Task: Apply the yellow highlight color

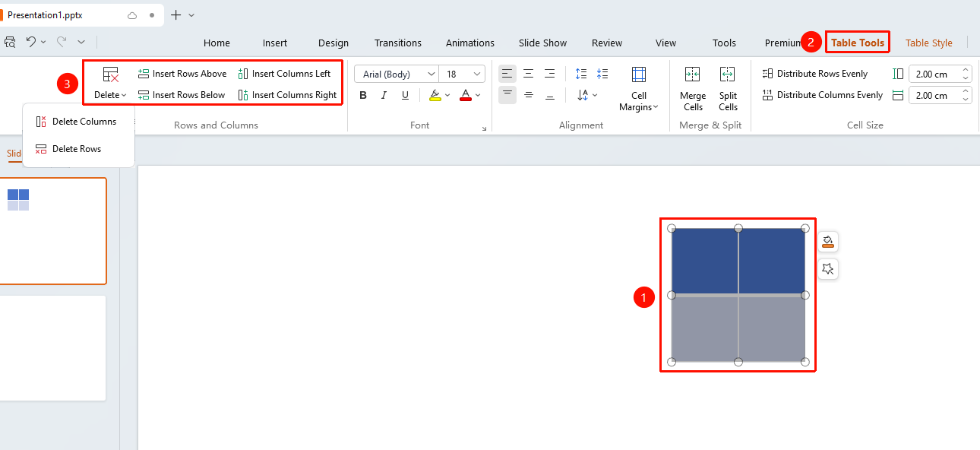Action: pyautogui.click(x=435, y=95)
